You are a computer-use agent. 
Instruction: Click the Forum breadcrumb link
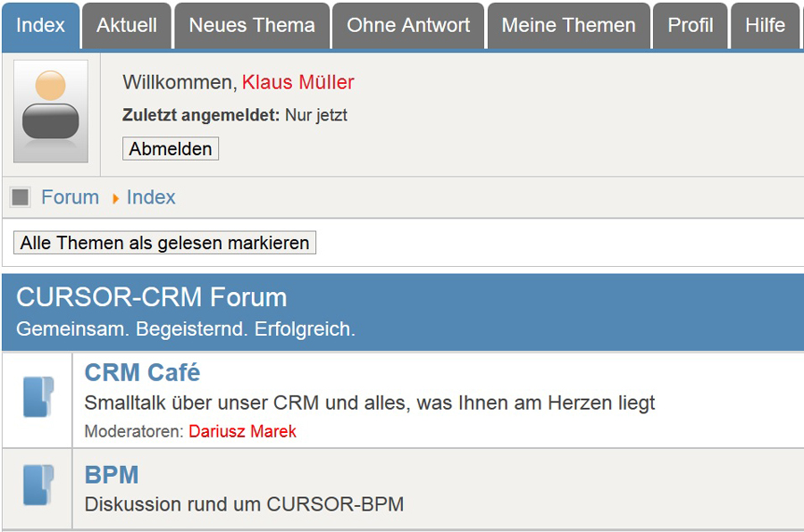click(x=70, y=197)
